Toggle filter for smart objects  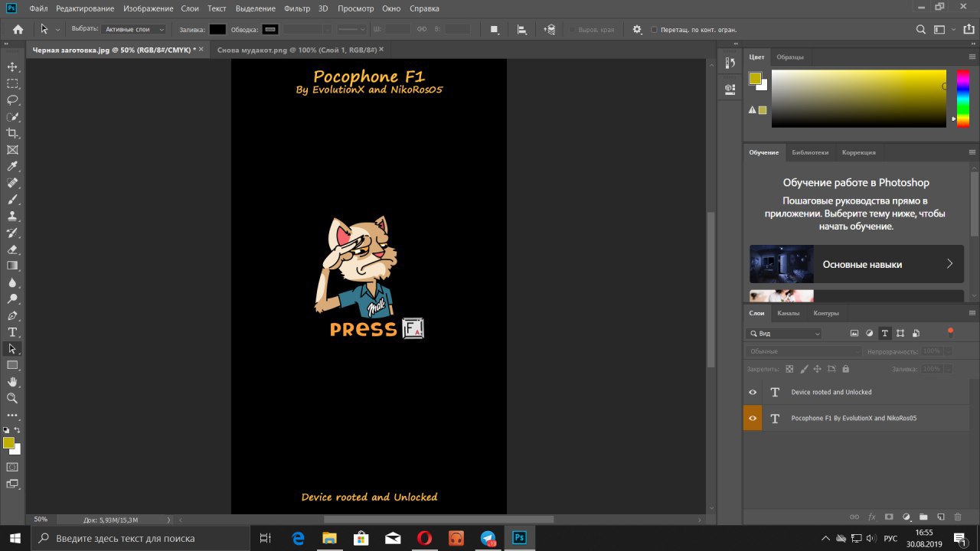pos(916,334)
